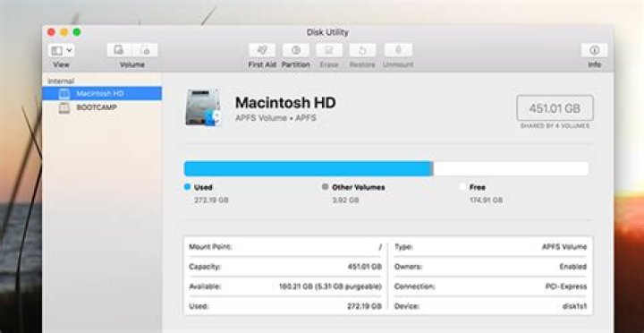Open the Partition tool
The image size is (644, 333).
[x=296, y=50]
